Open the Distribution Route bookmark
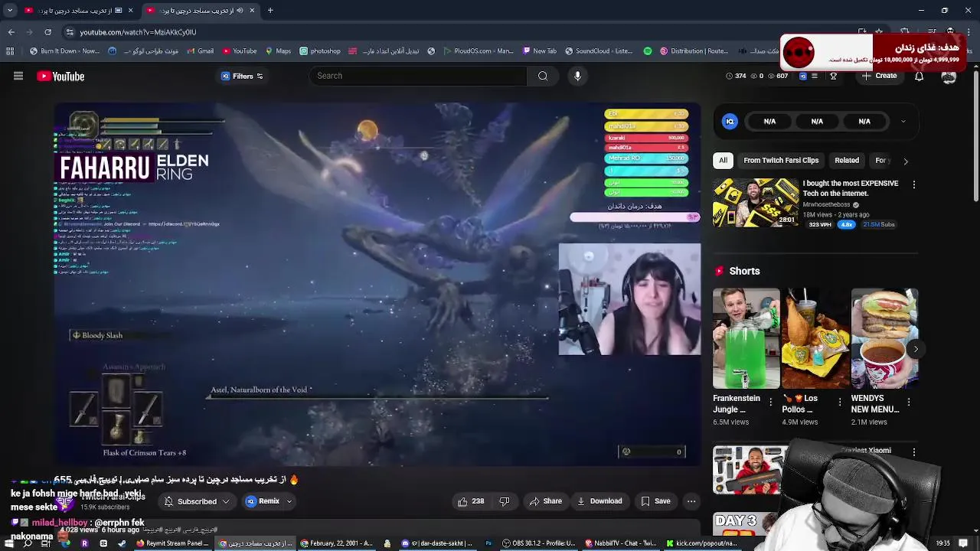This screenshot has width=980, height=551. pyautogui.click(x=694, y=51)
